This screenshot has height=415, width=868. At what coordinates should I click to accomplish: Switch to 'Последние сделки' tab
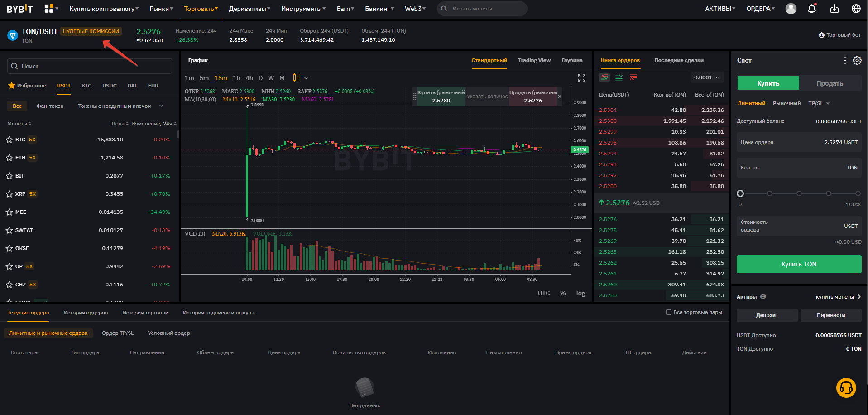[679, 60]
